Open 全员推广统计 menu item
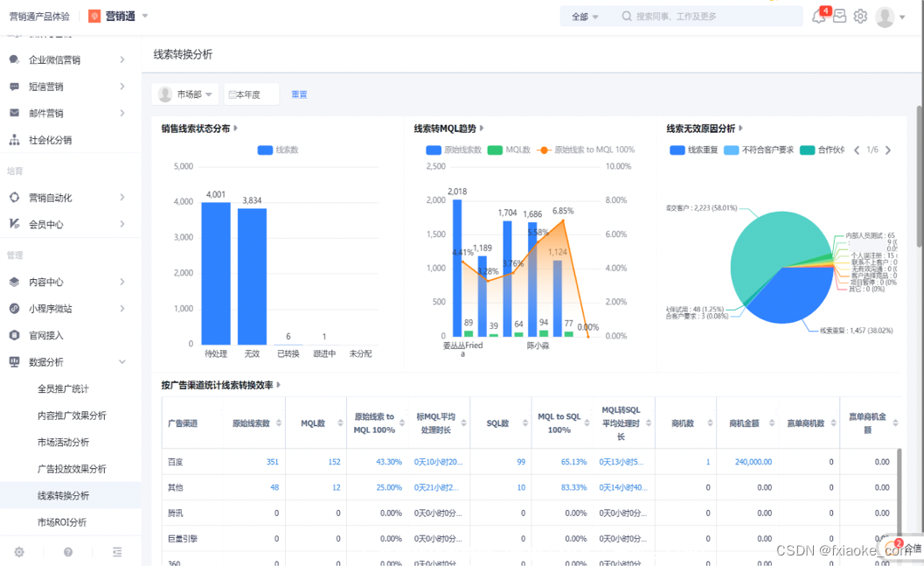 click(63, 389)
